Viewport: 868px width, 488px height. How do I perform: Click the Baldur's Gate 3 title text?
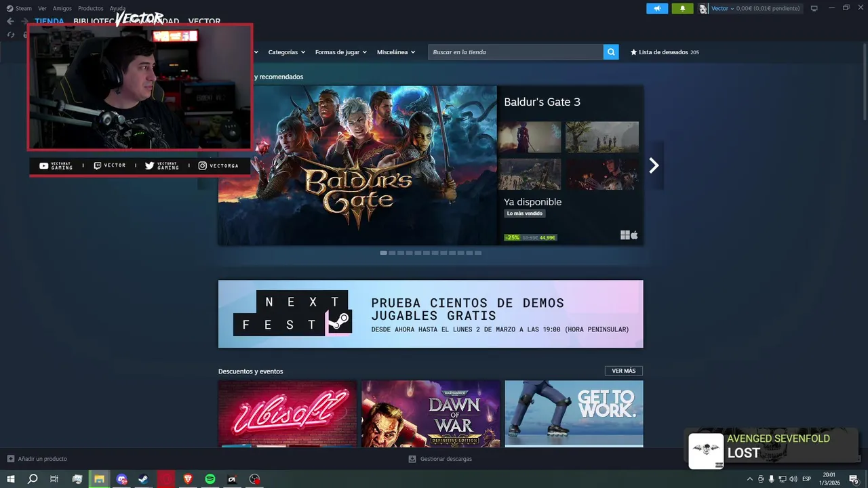pos(542,102)
